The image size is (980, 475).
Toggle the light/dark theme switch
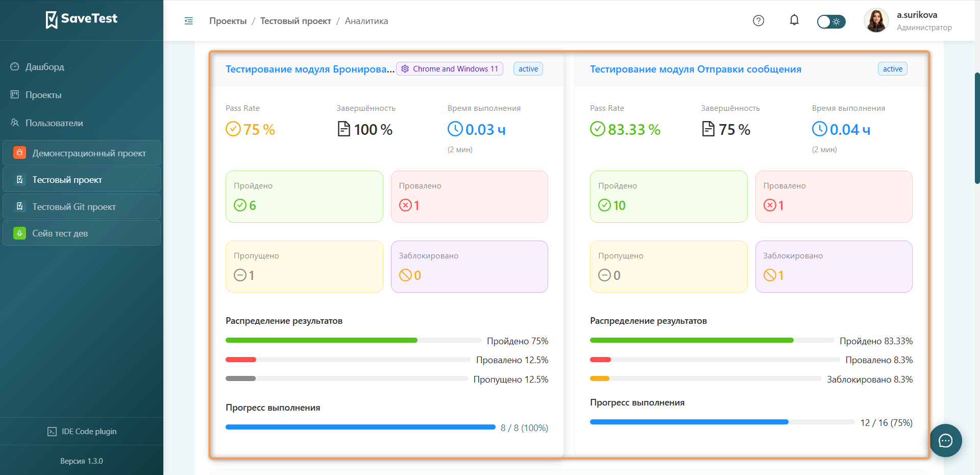tap(831, 21)
